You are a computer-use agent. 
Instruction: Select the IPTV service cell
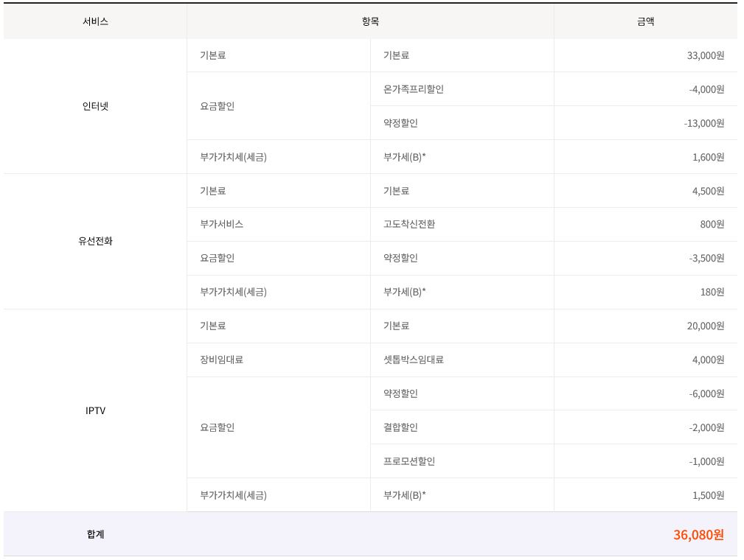(95, 410)
